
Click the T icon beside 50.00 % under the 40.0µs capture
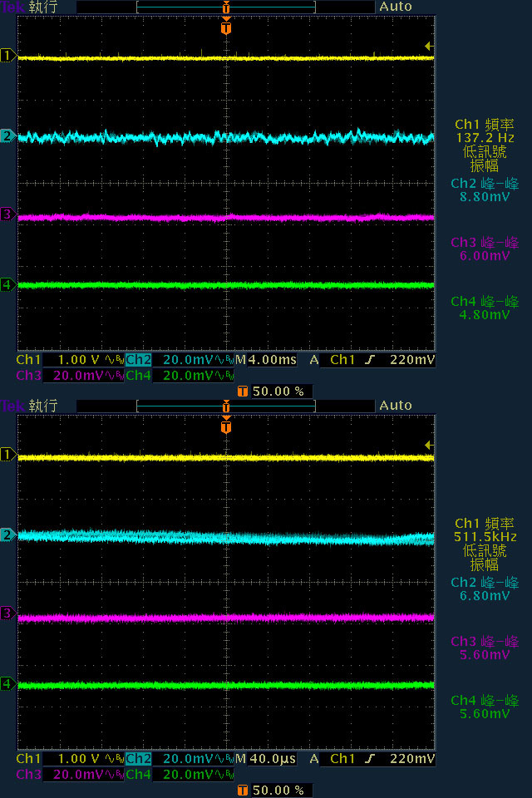tap(243, 791)
